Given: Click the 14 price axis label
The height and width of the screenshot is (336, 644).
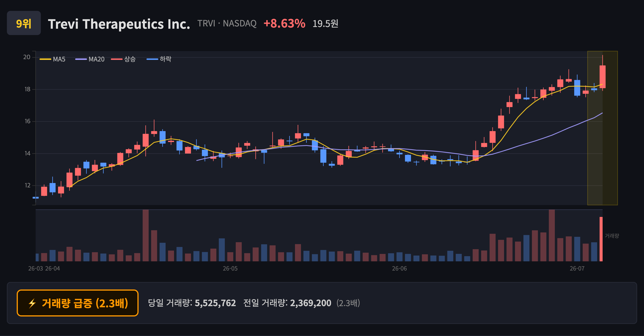Looking at the screenshot, I should pyautogui.click(x=27, y=154).
